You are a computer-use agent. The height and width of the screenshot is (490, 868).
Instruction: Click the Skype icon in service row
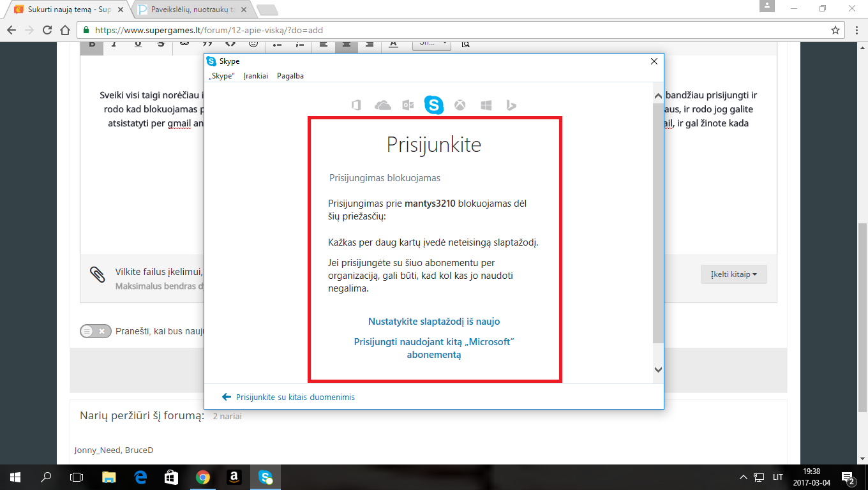[433, 105]
